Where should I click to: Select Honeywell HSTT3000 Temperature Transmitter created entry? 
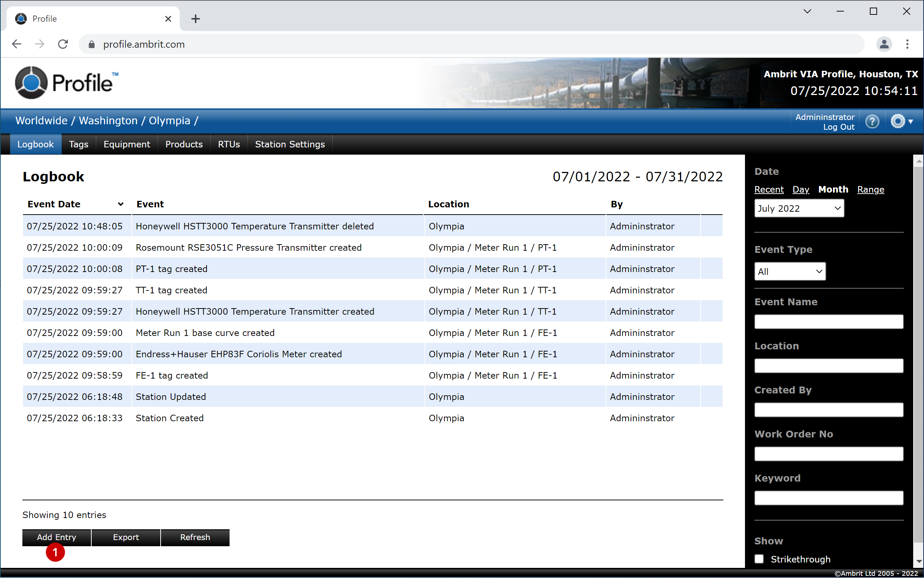[x=372, y=311]
